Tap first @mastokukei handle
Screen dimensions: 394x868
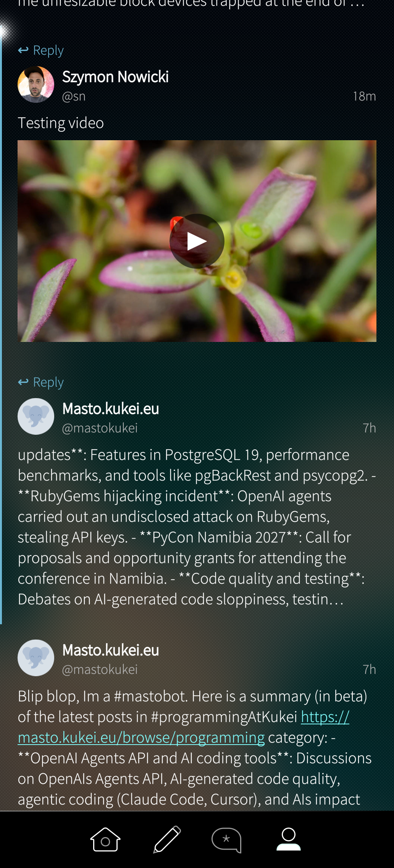point(100,428)
